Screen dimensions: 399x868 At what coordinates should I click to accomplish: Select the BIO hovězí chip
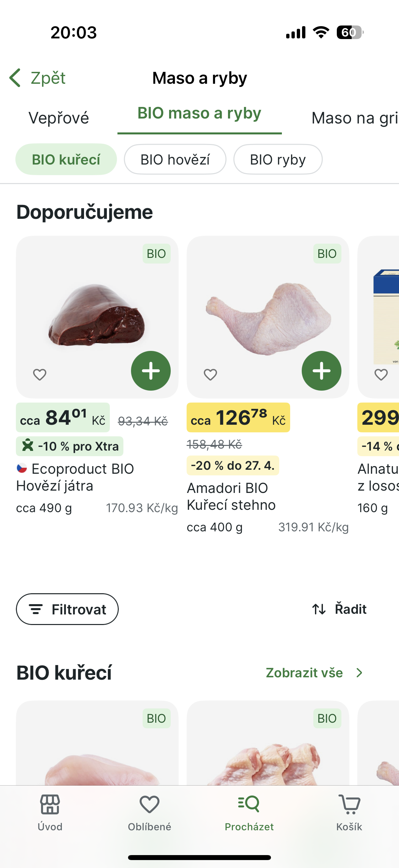(175, 159)
